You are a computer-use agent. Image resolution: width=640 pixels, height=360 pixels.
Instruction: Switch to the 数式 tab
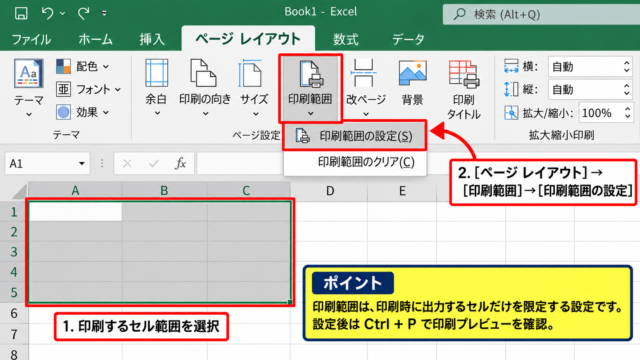tap(345, 40)
